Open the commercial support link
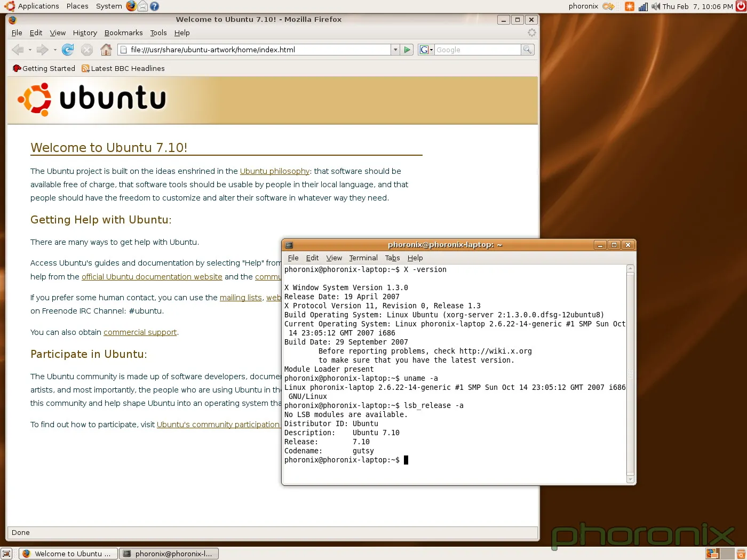The image size is (747, 560). pos(140,332)
